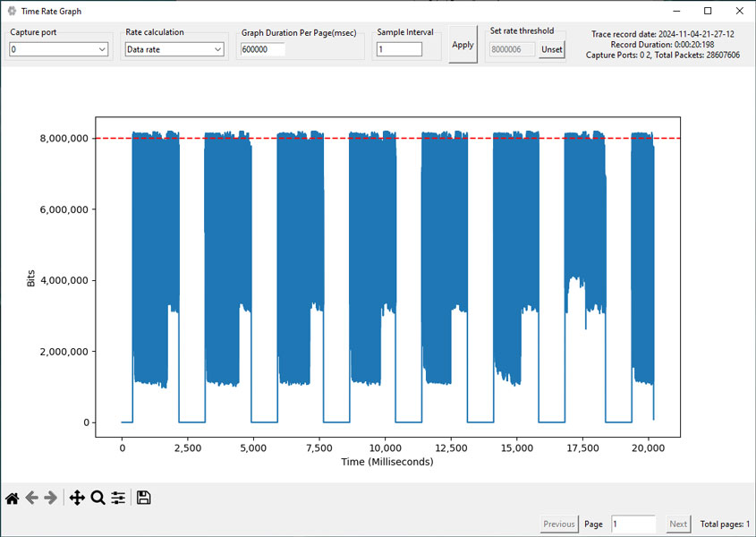
Task: Click the Trace record date text
Action: [663, 34]
